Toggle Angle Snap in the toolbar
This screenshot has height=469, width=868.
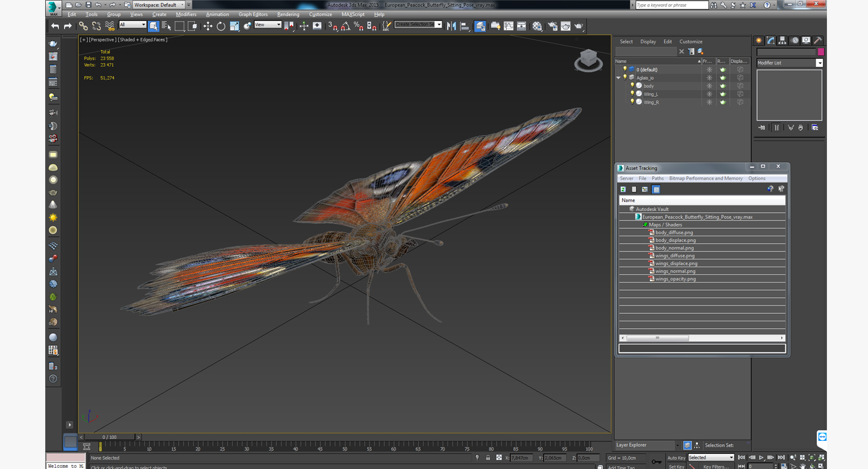[x=345, y=26]
